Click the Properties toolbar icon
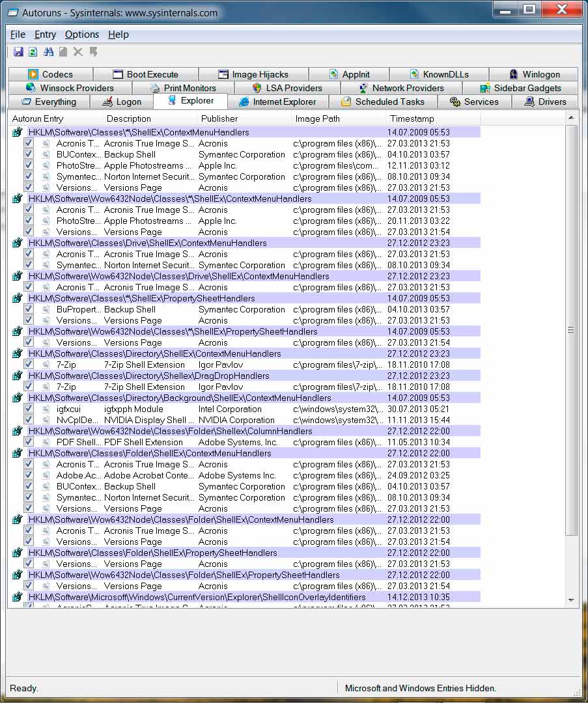 63,52
